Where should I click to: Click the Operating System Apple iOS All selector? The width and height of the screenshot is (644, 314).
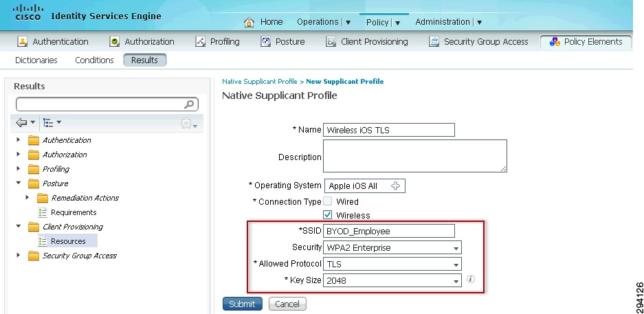(x=365, y=186)
